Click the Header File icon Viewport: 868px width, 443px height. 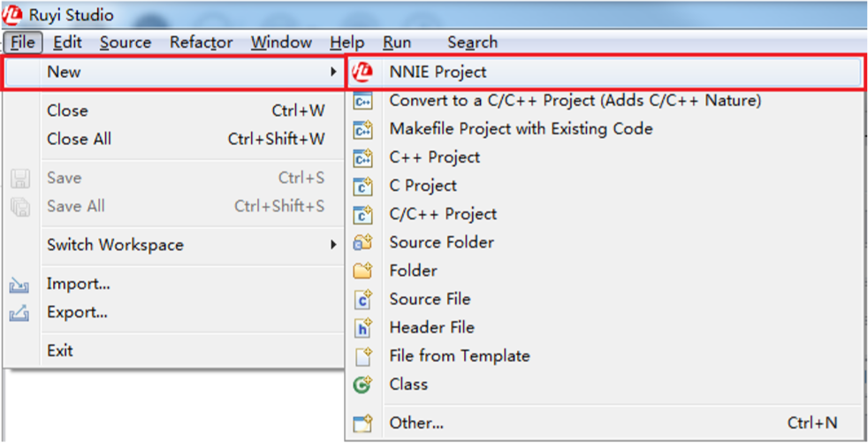[x=362, y=328]
